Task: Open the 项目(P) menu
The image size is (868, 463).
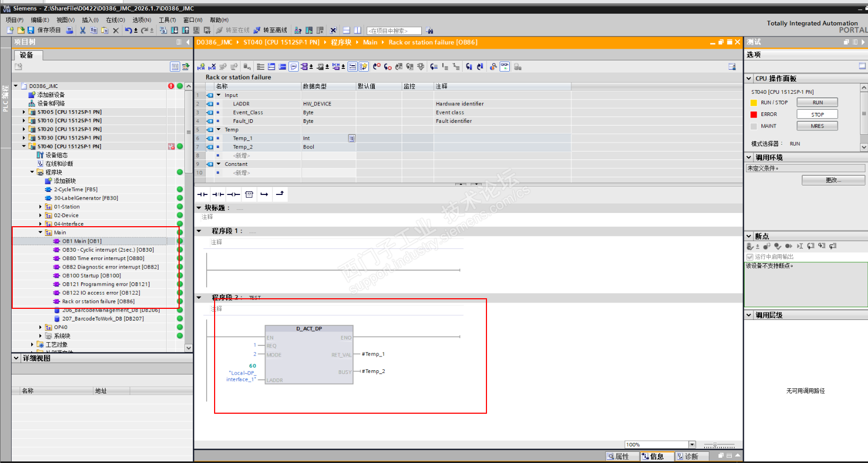Action: click(14, 20)
